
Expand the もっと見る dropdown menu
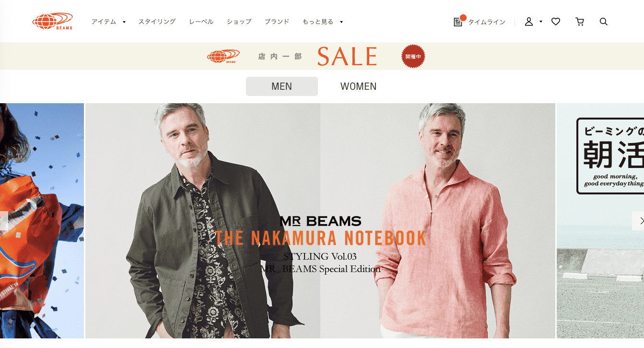(x=323, y=22)
